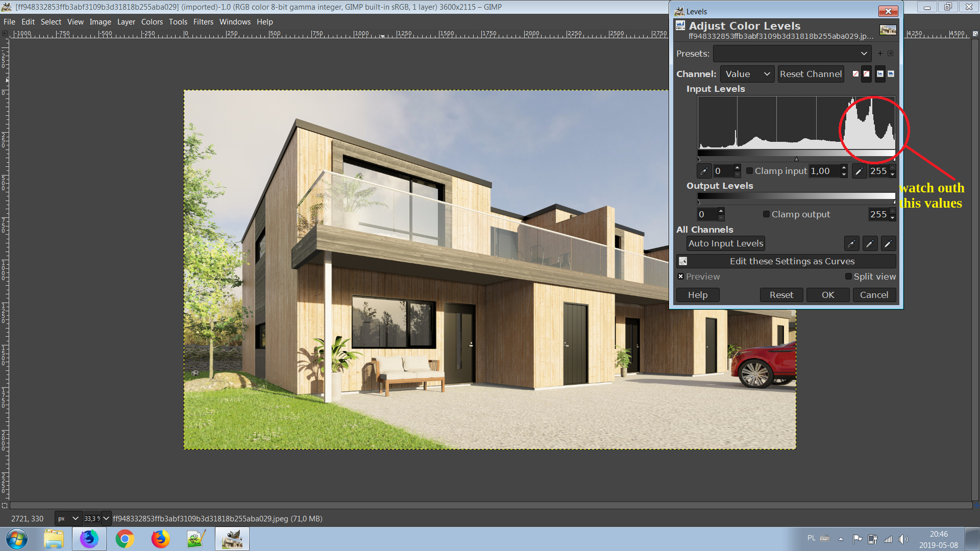This screenshot has width=980, height=551.
Task: Open the Layer menu
Action: [x=126, y=22]
